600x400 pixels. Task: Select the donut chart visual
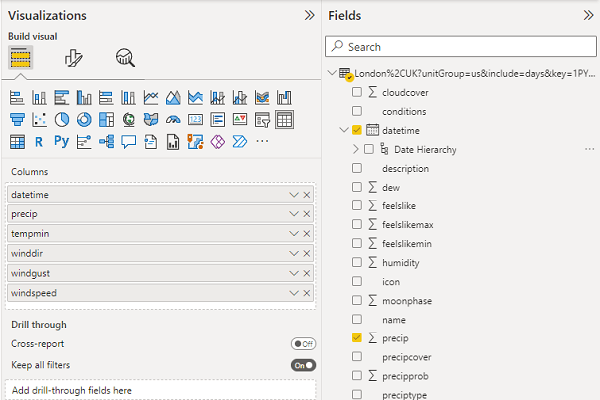tap(84, 120)
